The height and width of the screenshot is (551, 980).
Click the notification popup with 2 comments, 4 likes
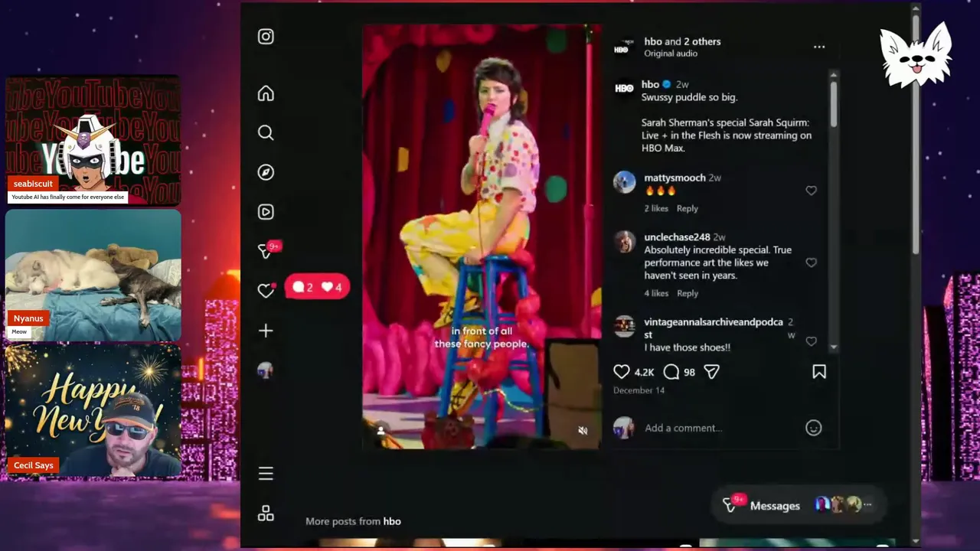point(318,287)
